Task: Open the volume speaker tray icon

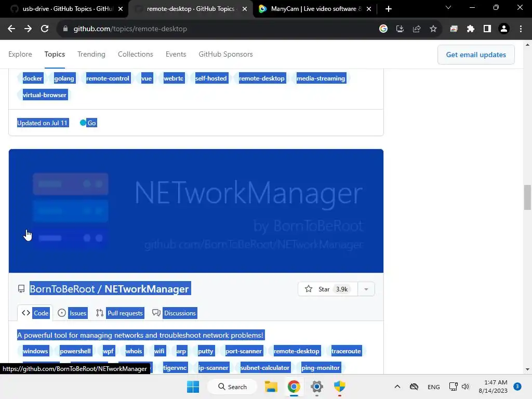Action: coord(465,387)
